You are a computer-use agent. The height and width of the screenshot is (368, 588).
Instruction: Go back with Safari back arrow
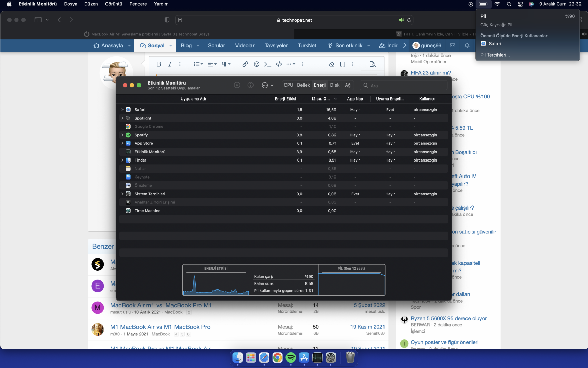(59, 20)
